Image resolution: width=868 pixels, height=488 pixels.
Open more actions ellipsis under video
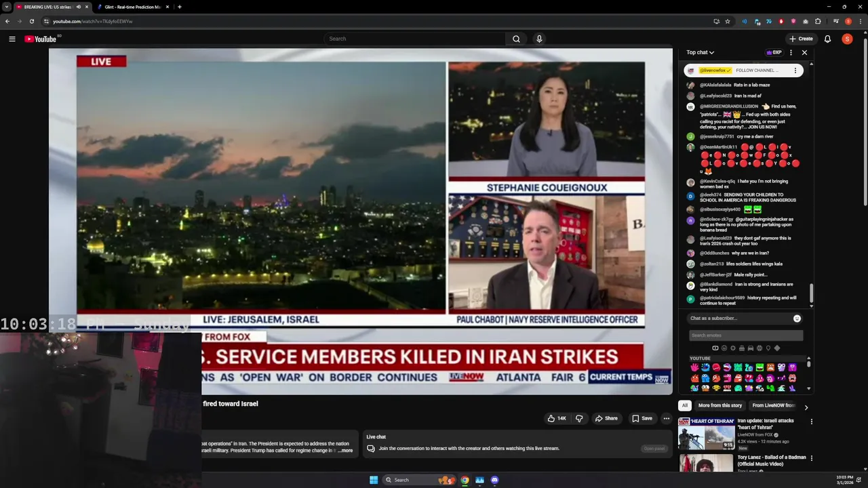coord(666,418)
